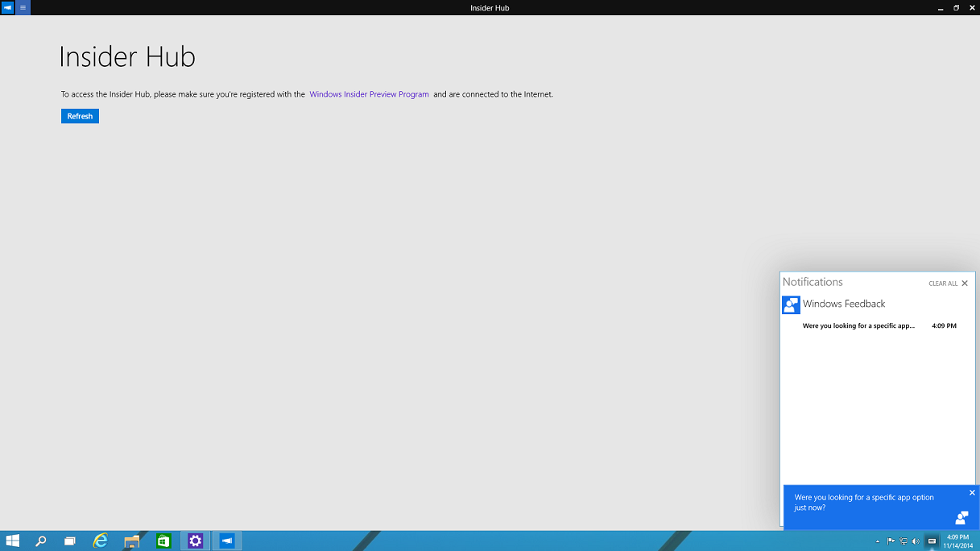Open Task View from the taskbar
Image resolution: width=980 pixels, height=551 pixels.
tap(70, 541)
